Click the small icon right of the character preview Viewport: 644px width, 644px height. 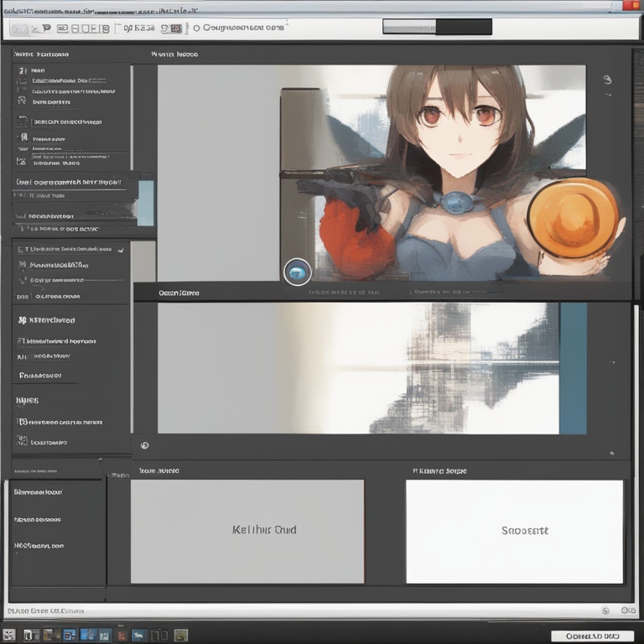(607, 80)
